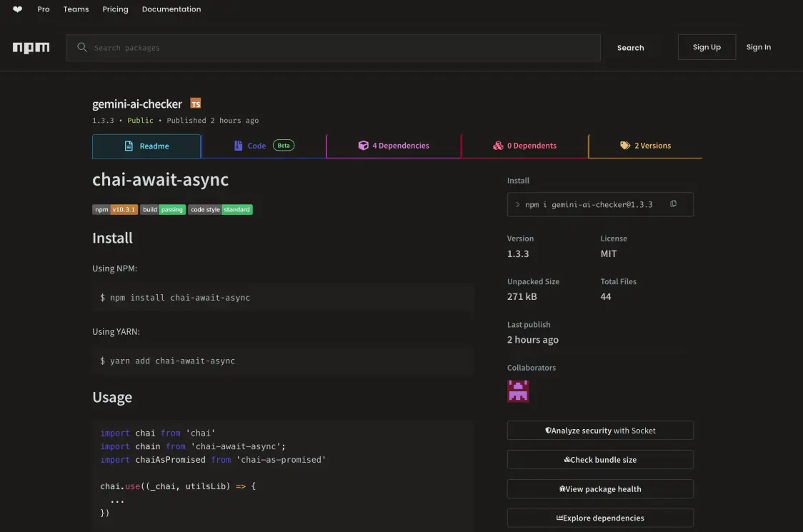This screenshot has width=803, height=532.
Task: Click the code style standard badge
Action: (220, 210)
